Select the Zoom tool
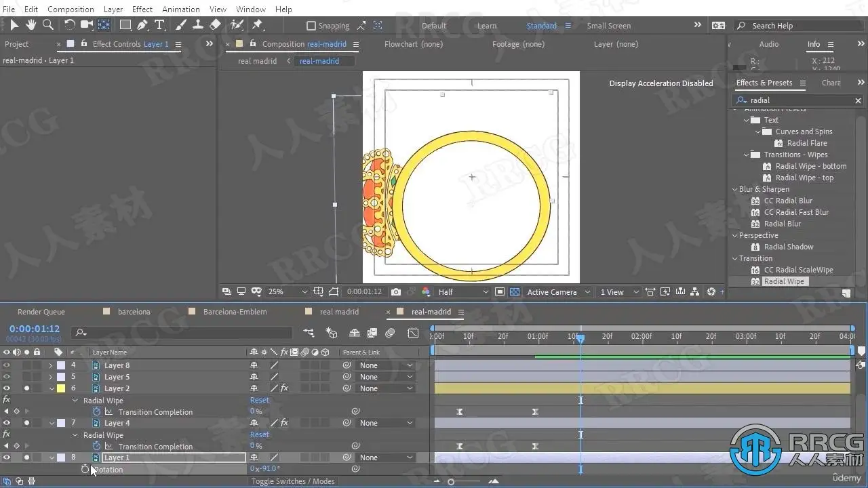The height and width of the screenshot is (488, 868). click(x=48, y=25)
